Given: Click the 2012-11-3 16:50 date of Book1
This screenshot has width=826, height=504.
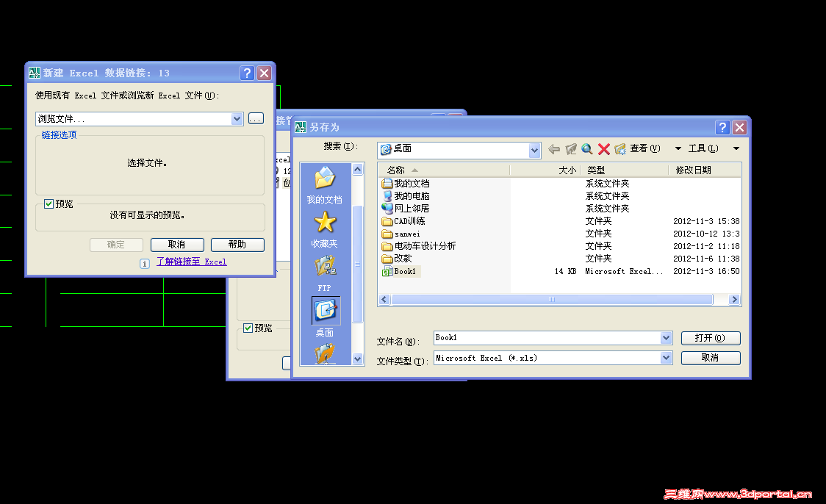Looking at the screenshot, I should [706, 272].
